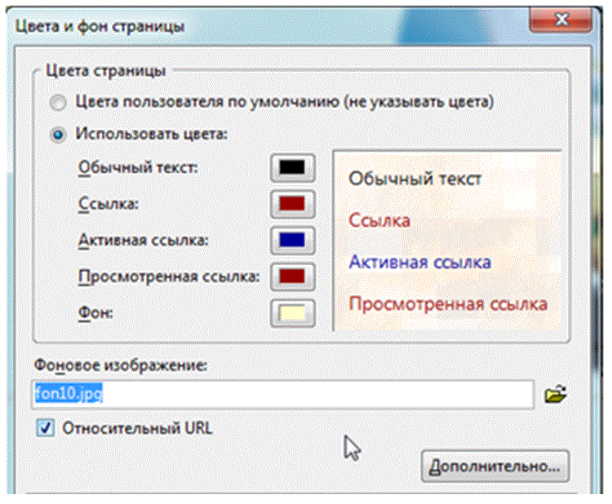
Task: Open the link color swatch next to "Ссылка:"
Action: 292,204
